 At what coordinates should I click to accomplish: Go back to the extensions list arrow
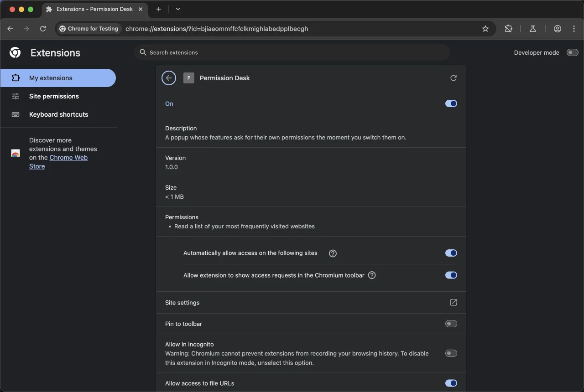(x=169, y=78)
